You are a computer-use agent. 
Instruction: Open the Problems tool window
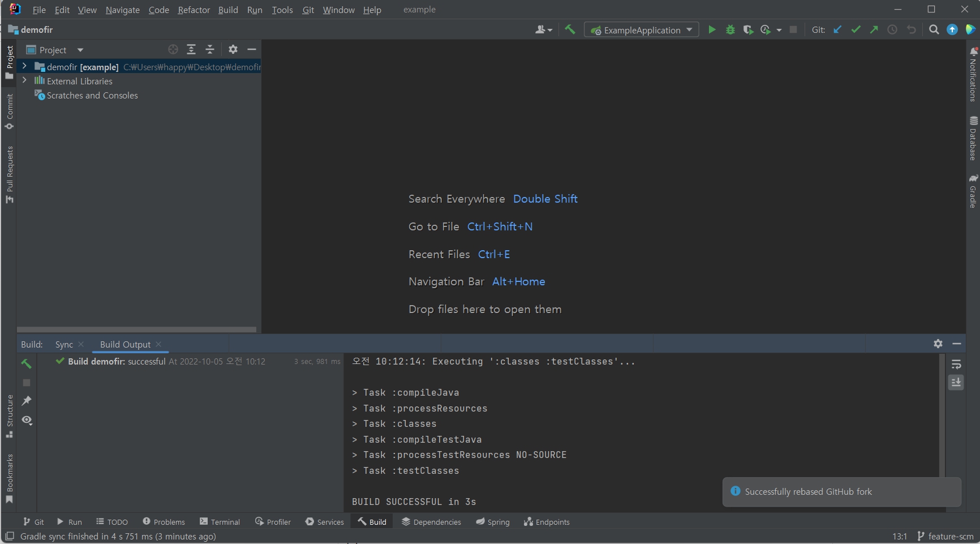pyautogui.click(x=164, y=522)
